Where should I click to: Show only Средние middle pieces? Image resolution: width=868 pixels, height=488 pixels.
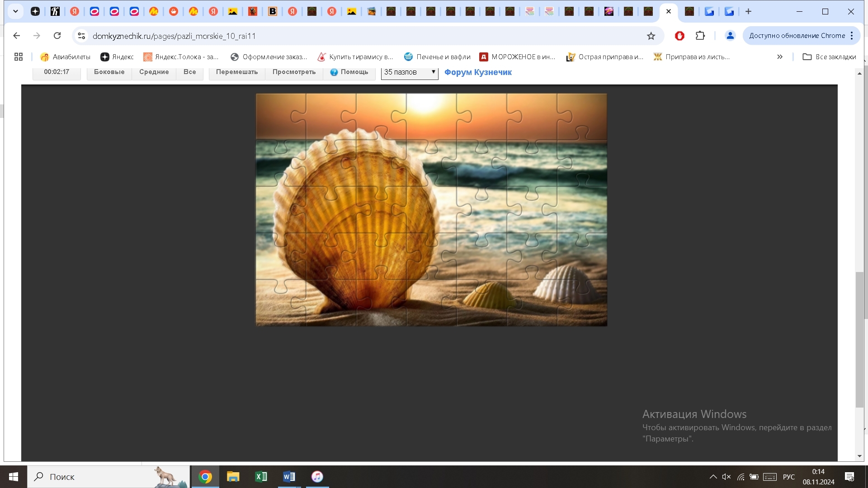click(x=154, y=72)
